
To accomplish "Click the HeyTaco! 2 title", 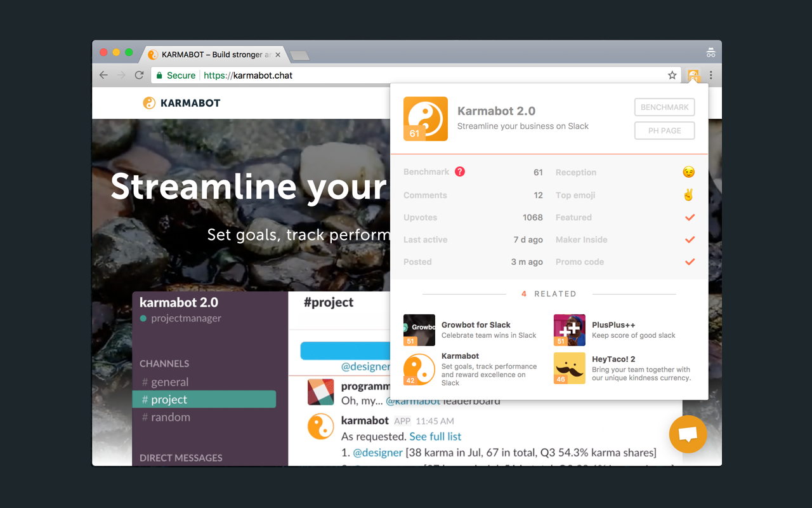I will tap(613, 359).
